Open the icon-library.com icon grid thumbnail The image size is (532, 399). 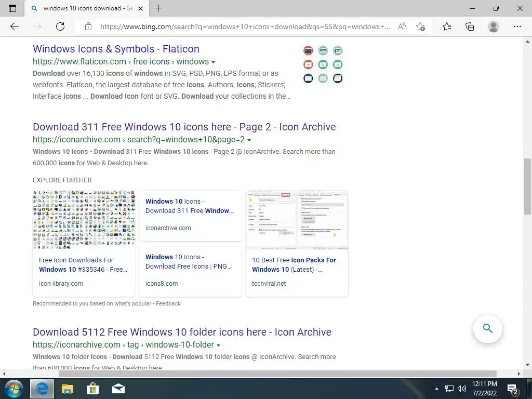(x=84, y=220)
